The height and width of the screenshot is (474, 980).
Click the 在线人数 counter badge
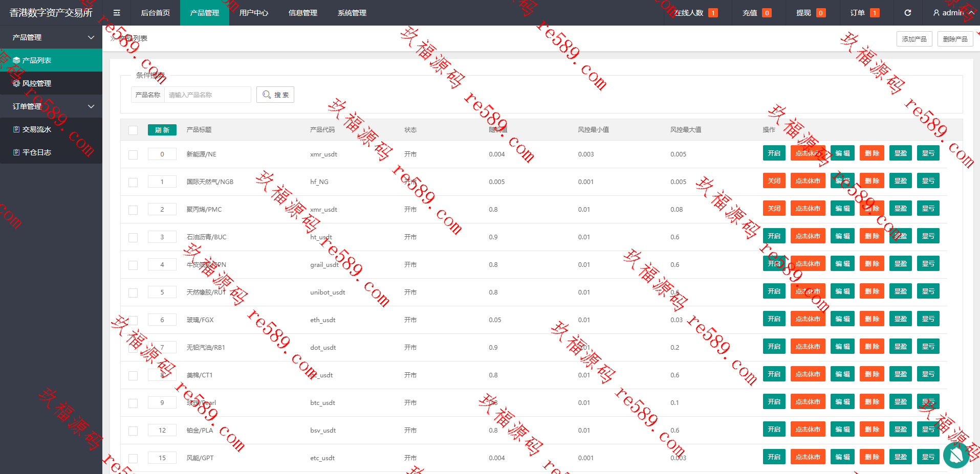tap(713, 13)
